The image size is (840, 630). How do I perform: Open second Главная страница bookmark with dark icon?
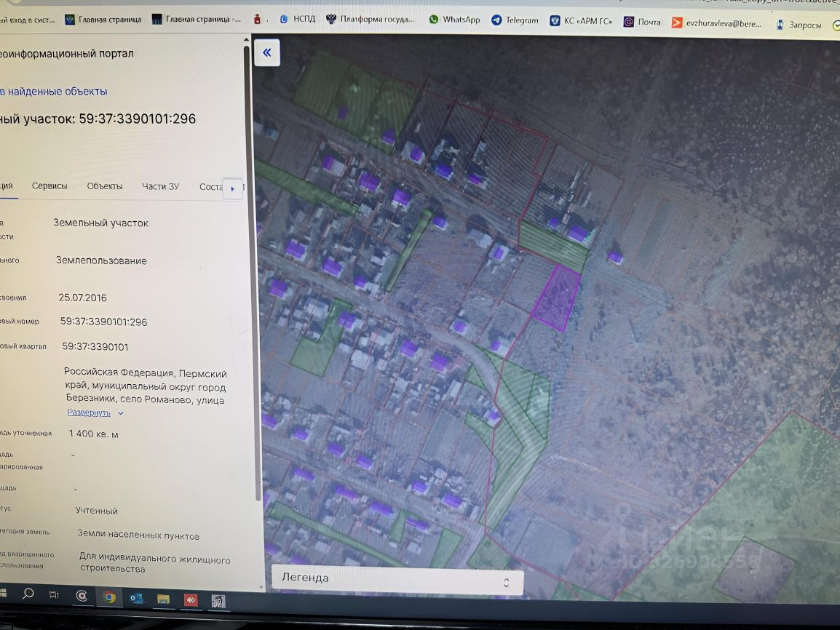196,19
